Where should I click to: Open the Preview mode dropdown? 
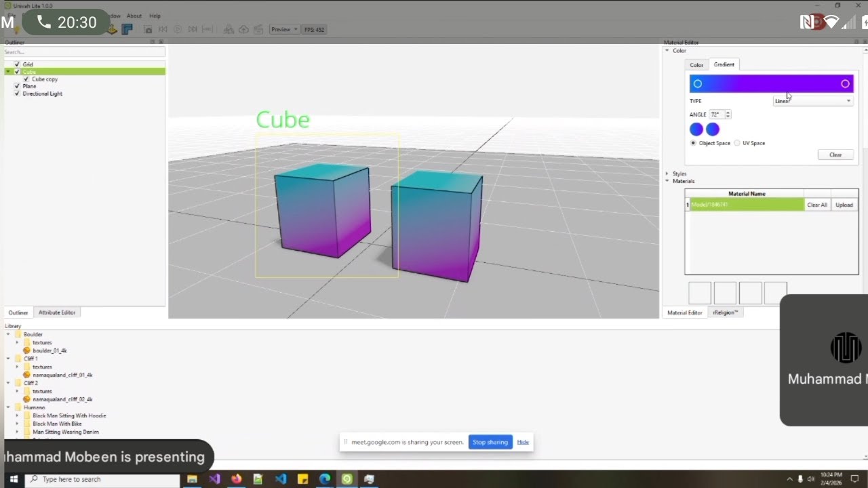coord(284,29)
